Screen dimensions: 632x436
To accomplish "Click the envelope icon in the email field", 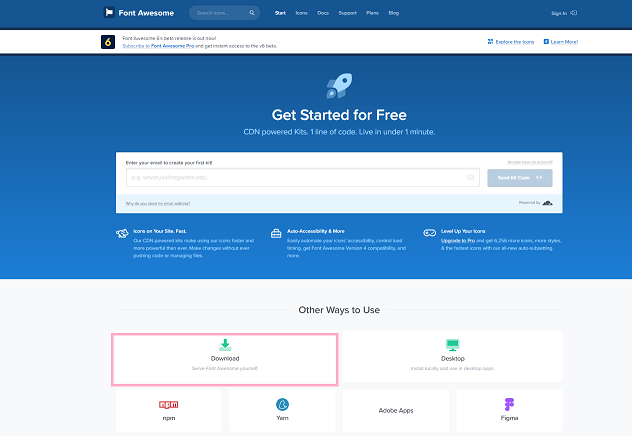I will click(470, 177).
